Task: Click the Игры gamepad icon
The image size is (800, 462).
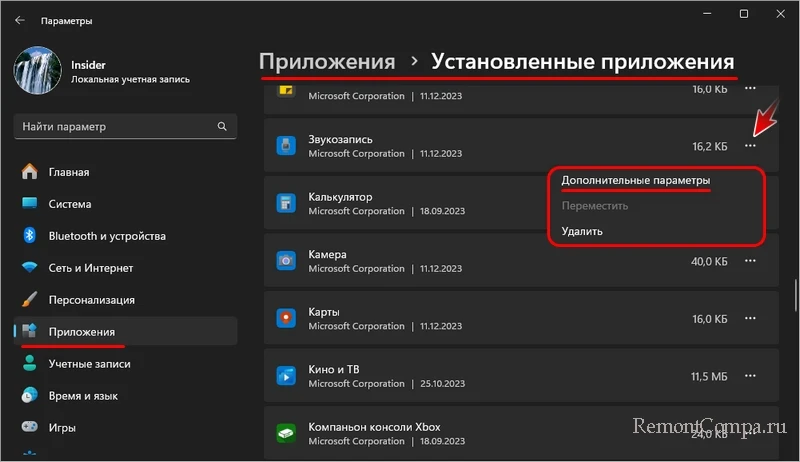Action: pyautogui.click(x=30, y=426)
